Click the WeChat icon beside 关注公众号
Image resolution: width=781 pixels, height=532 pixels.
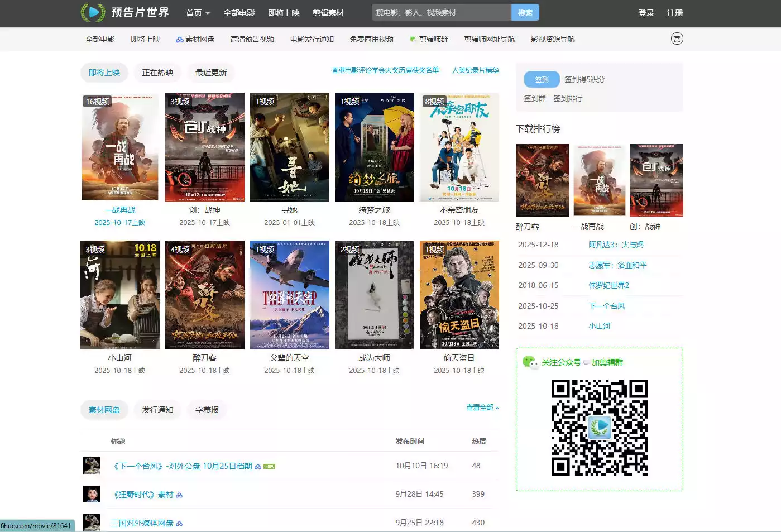[530, 362]
